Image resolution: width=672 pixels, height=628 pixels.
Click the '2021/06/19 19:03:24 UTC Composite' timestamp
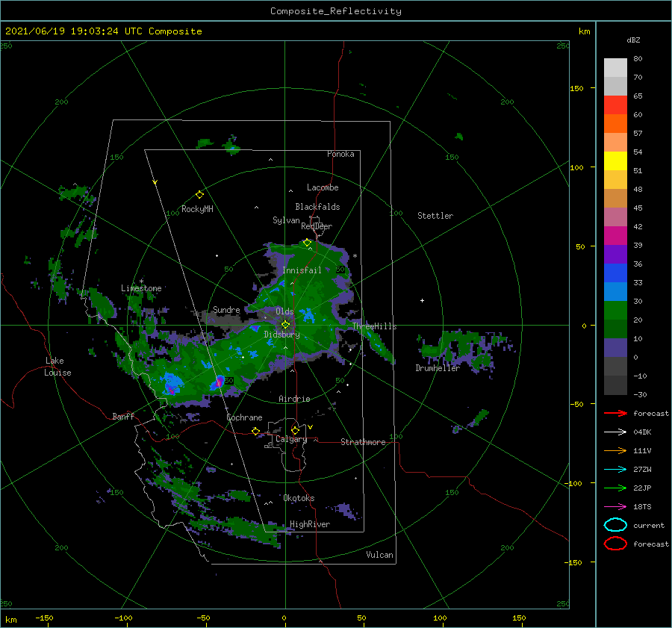point(103,31)
